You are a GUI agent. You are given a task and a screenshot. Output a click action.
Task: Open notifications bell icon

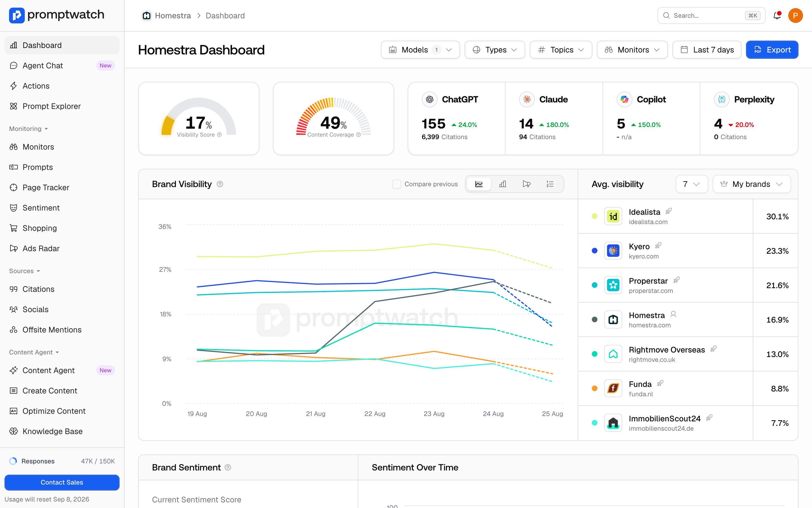click(x=777, y=16)
